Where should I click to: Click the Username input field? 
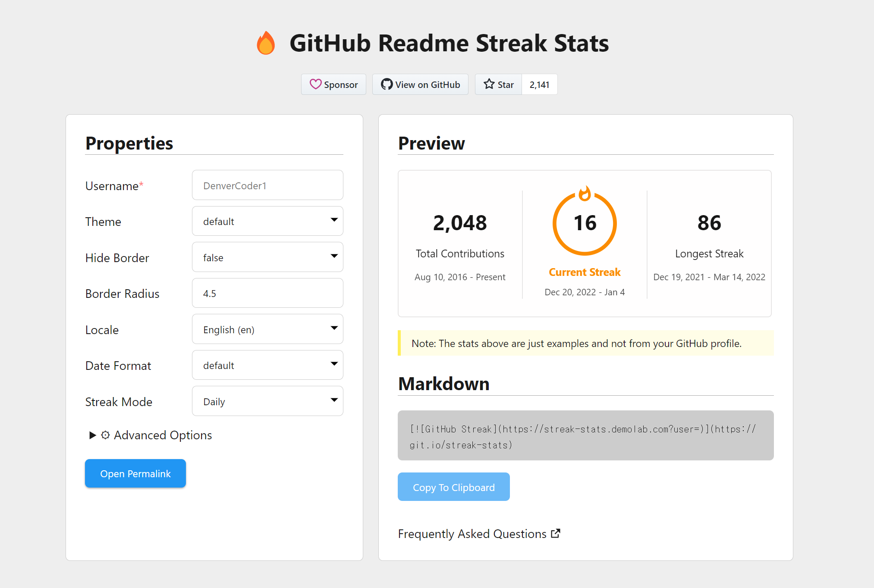[267, 185]
